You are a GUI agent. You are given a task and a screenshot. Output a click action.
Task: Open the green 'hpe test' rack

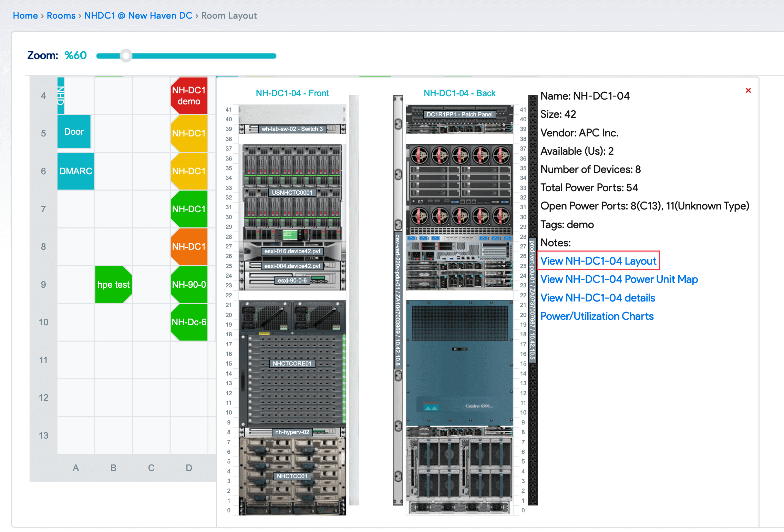[114, 285]
